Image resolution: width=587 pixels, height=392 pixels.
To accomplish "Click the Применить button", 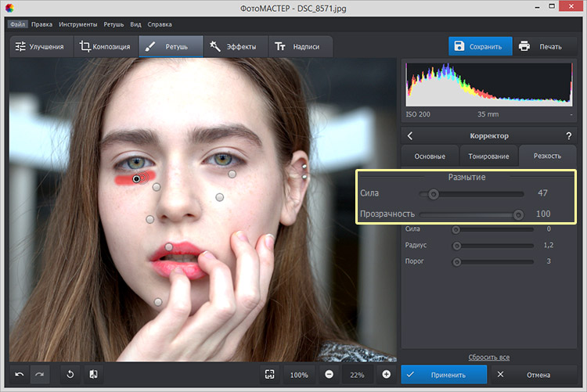I will tap(444, 375).
